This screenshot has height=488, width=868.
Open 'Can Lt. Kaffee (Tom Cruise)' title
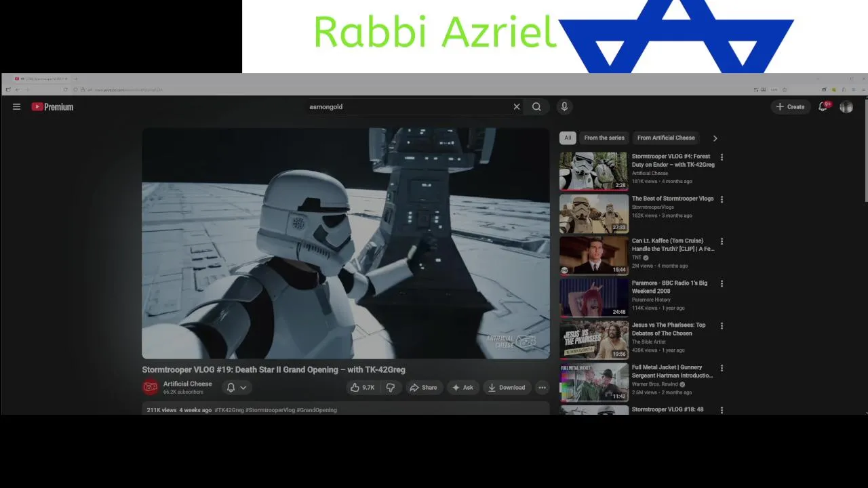[x=673, y=245]
